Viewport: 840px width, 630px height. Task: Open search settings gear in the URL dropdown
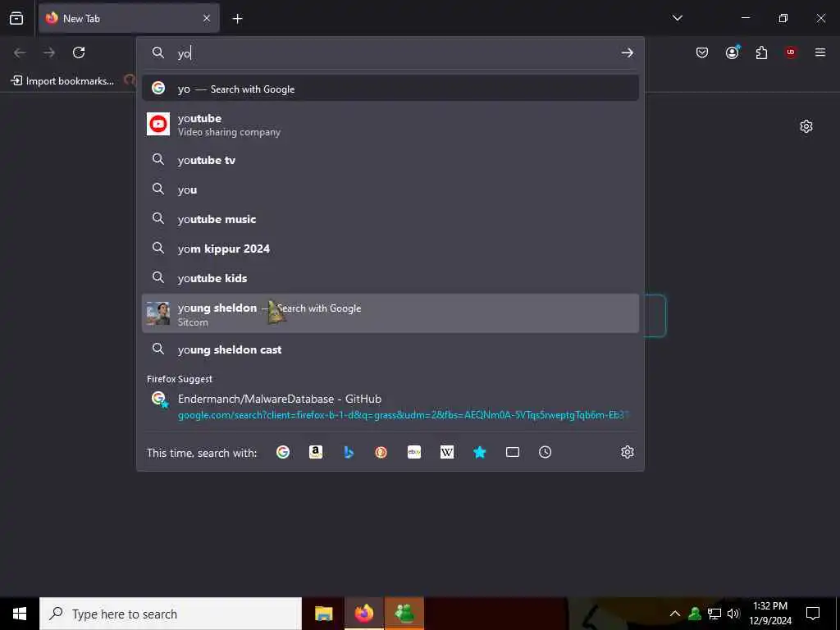pyautogui.click(x=628, y=452)
